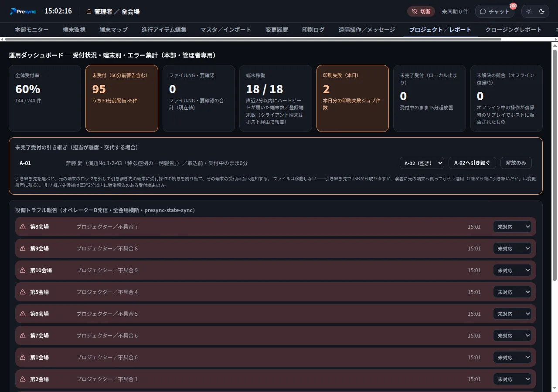
Task: Click the 第1会場 warning triangle icon
Action: (23, 357)
